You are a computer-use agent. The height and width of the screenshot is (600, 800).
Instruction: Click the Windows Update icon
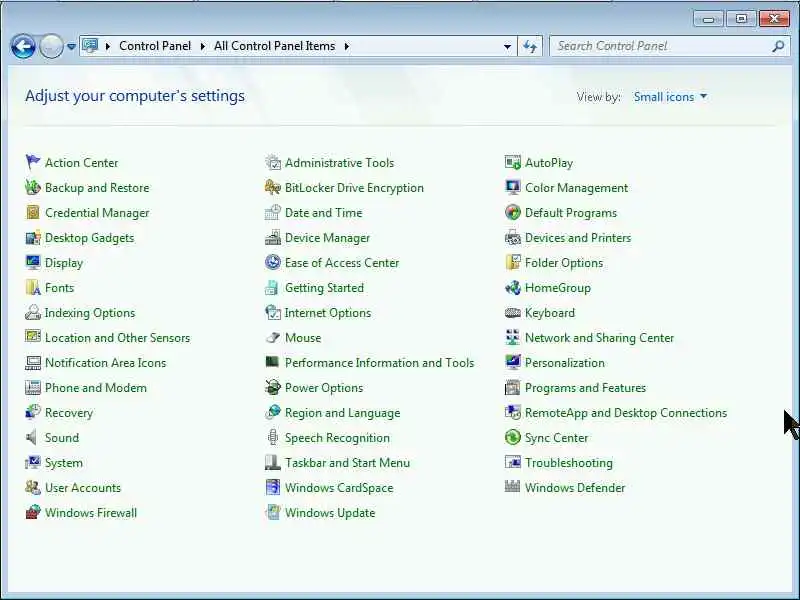[x=273, y=512]
